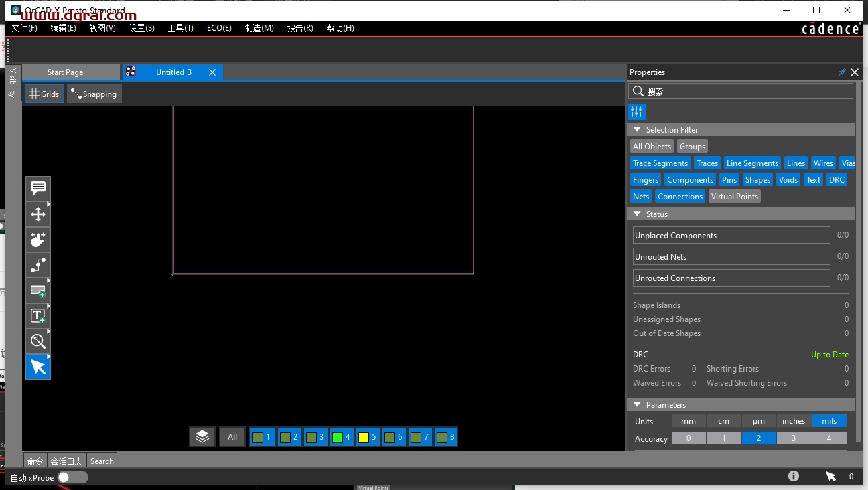Image resolution: width=868 pixels, height=490 pixels.
Task: Click the Unplaced Components status bar
Action: (731, 235)
